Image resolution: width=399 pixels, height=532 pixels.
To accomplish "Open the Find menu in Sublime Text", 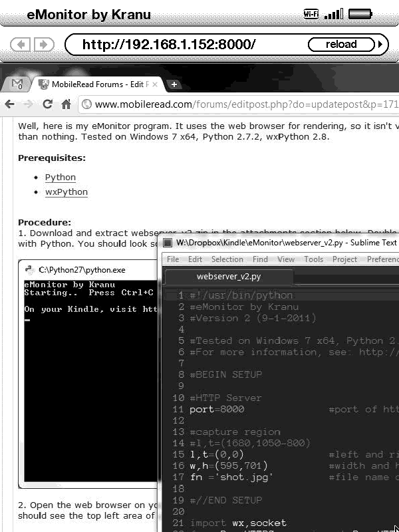I will click(x=260, y=259).
